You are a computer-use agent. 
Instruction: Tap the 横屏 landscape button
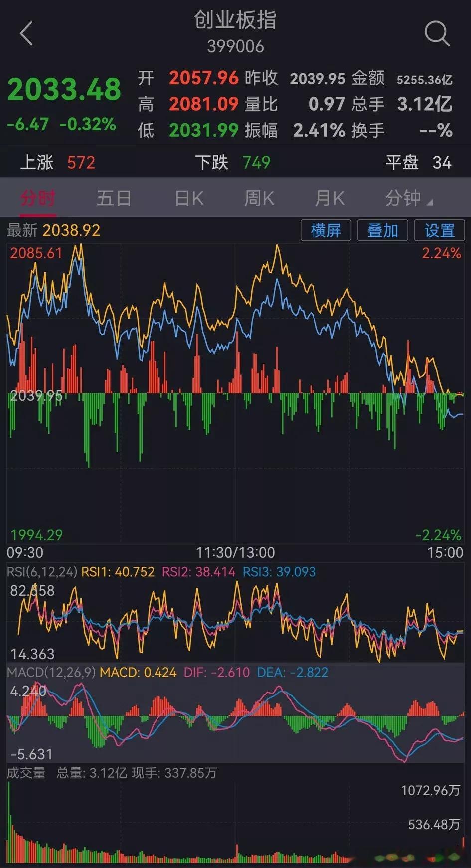(326, 230)
